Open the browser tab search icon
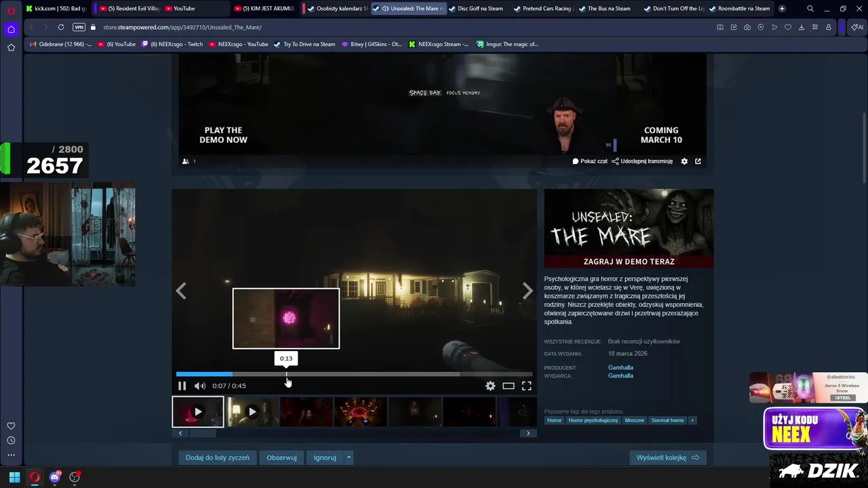 (x=810, y=9)
